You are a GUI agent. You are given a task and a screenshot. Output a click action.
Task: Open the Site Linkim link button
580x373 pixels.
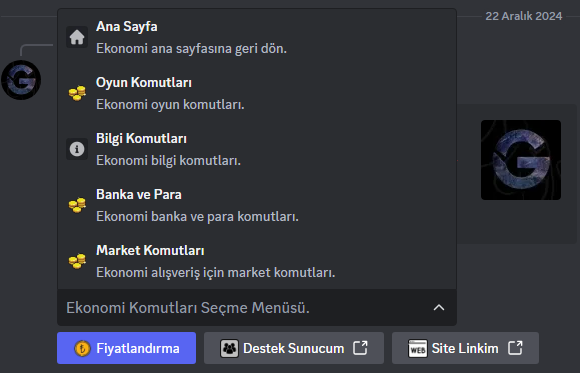pyautogui.click(x=465, y=348)
